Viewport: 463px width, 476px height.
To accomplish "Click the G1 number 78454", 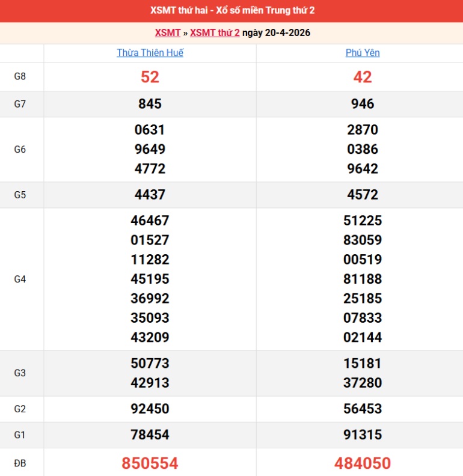I will point(150,435).
